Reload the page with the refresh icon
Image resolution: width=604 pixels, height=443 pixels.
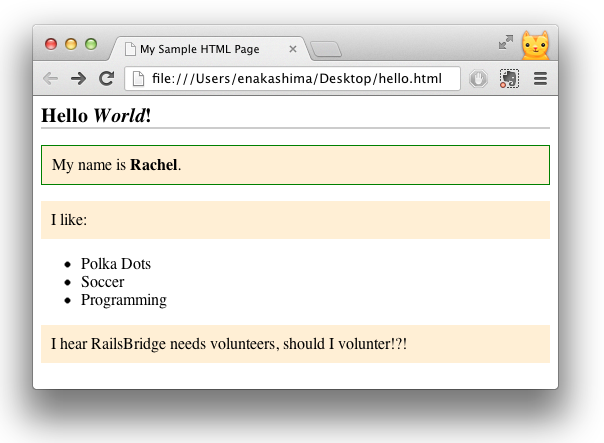point(106,78)
